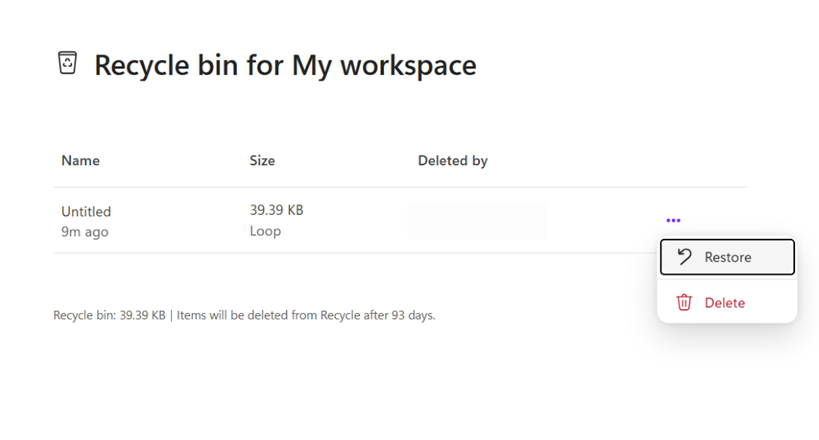Click the 9m ago timestamp
The width and height of the screenshot is (819, 440).
point(85,232)
